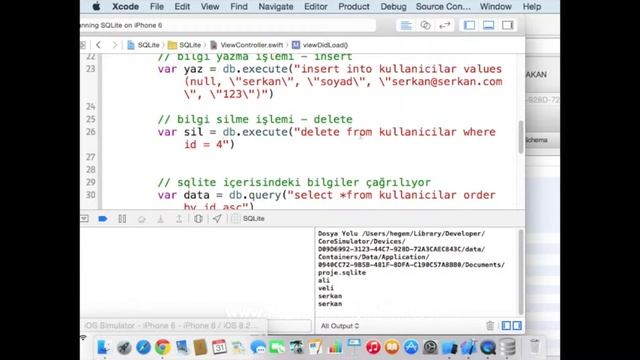Viewport: 640px width, 360px height.
Task: Open the Editor menu
Action: point(316,7)
